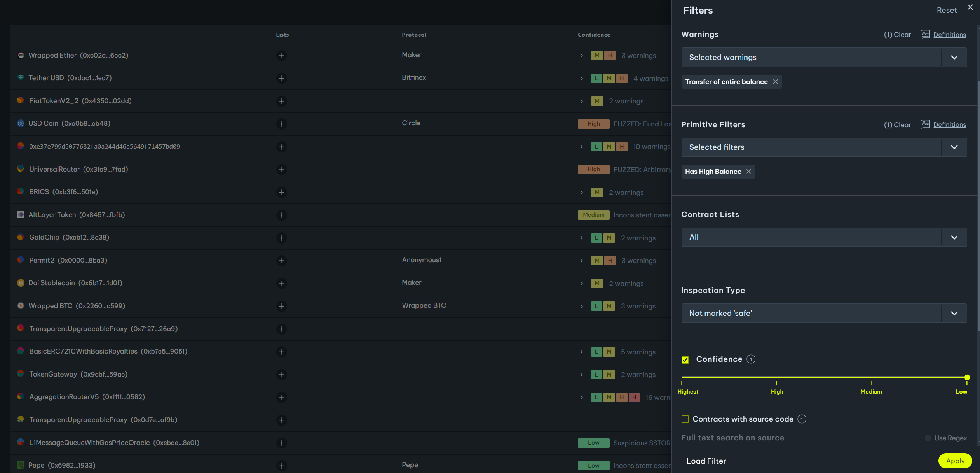This screenshot has height=473, width=980.
Task: Remove the 'Transfer of entire balance' warning chip
Action: coord(775,82)
